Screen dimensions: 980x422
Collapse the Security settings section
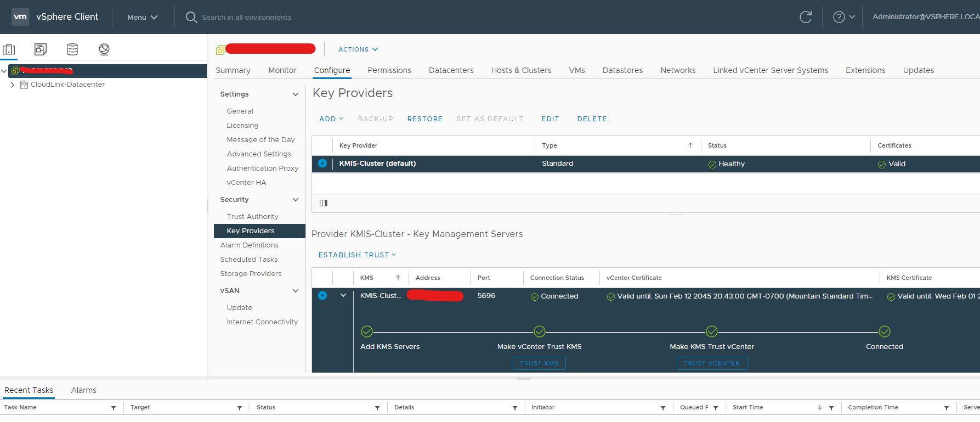pyautogui.click(x=296, y=200)
